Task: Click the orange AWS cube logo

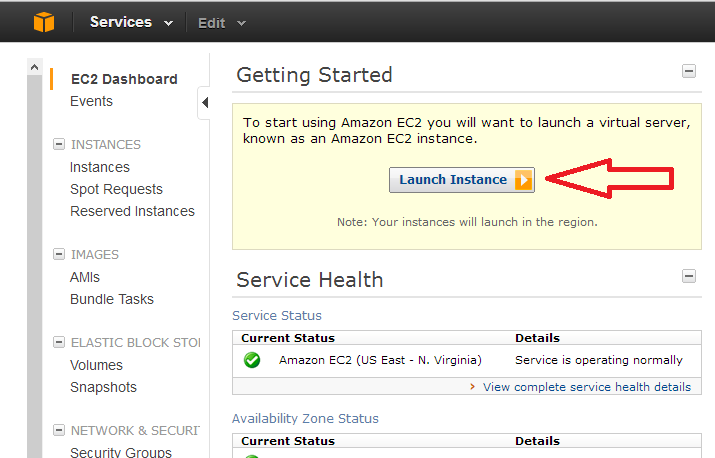Action: (43, 22)
